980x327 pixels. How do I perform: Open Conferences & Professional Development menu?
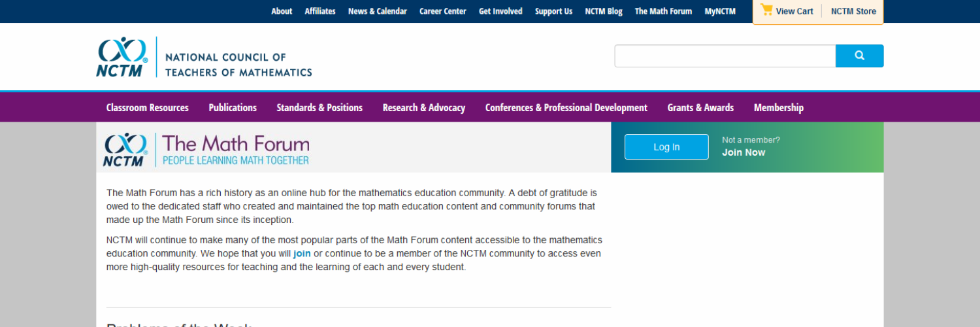tap(566, 108)
